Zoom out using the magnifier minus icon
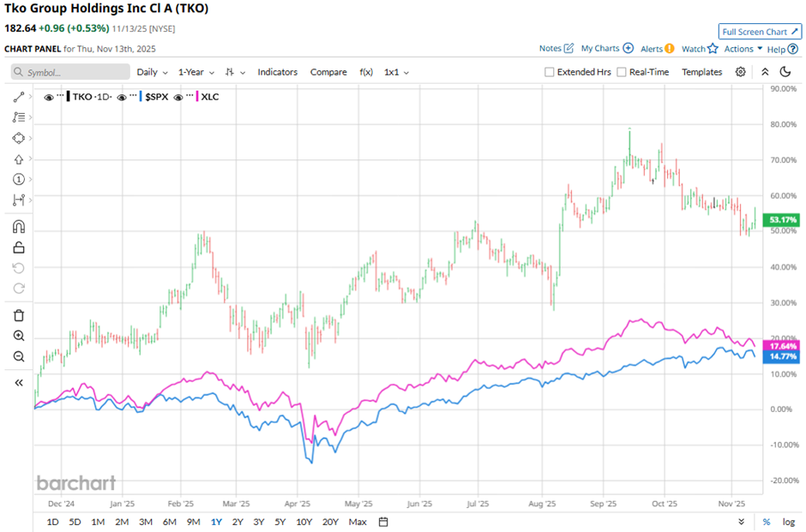The width and height of the screenshot is (806, 532). 19,356
